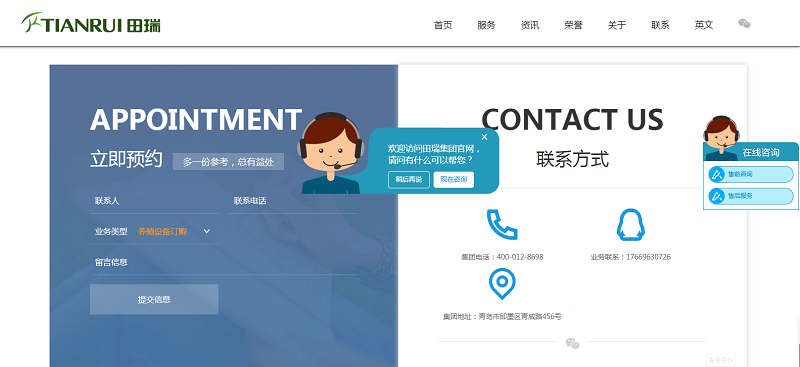This screenshot has height=367, width=800.
Task: Click the 联系方式 subheading
Action: pyautogui.click(x=572, y=159)
